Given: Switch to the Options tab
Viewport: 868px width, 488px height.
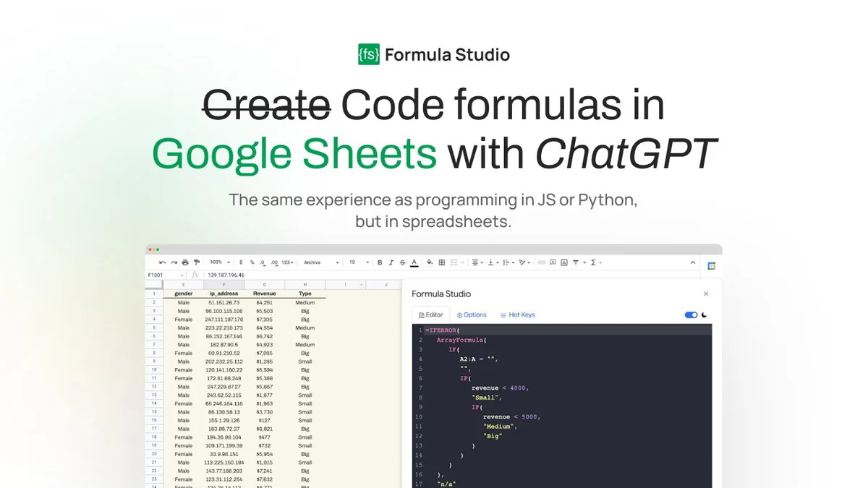Looking at the screenshot, I should tap(472, 315).
